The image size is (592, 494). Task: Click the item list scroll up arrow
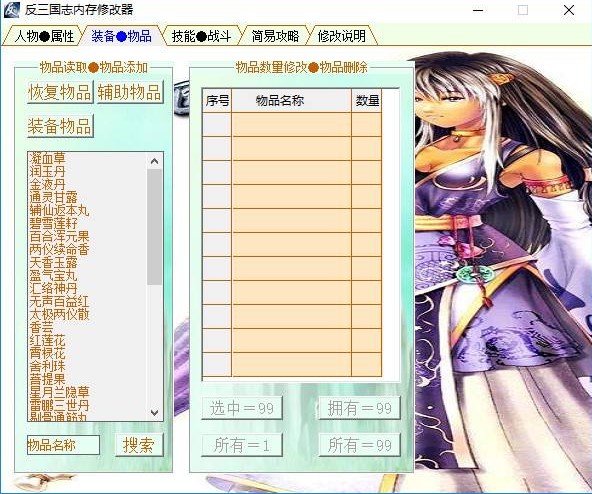(154, 161)
